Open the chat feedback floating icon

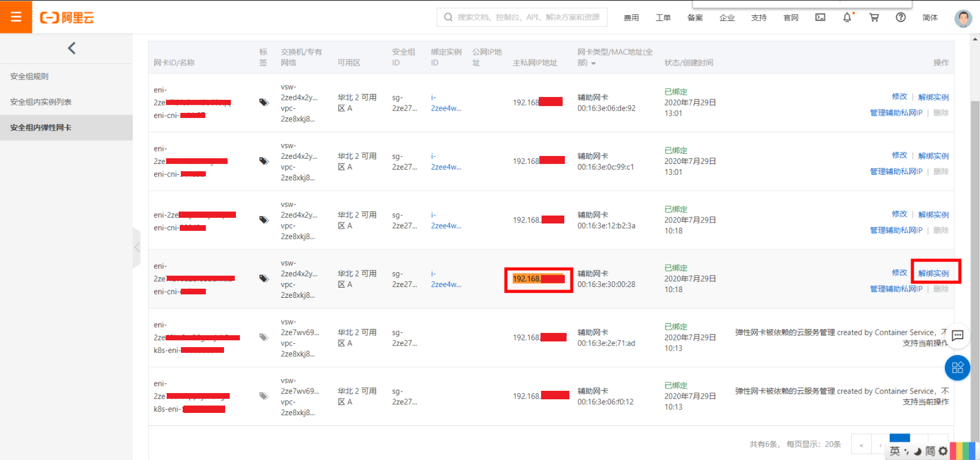[x=957, y=335]
